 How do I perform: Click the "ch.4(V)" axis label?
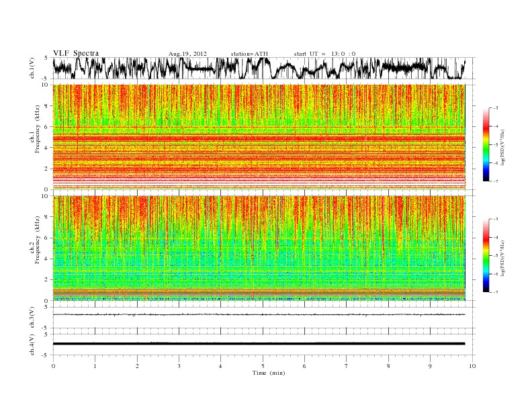click(x=32, y=345)
